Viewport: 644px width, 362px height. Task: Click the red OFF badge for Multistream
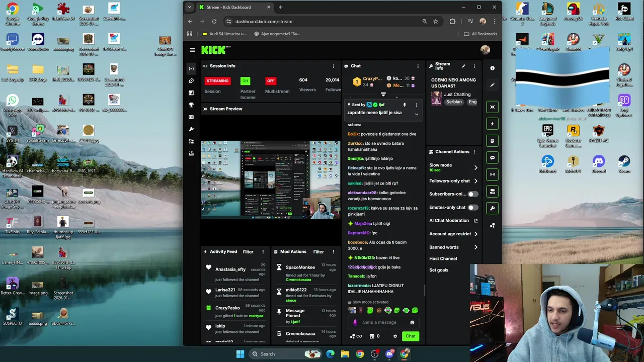tap(271, 81)
